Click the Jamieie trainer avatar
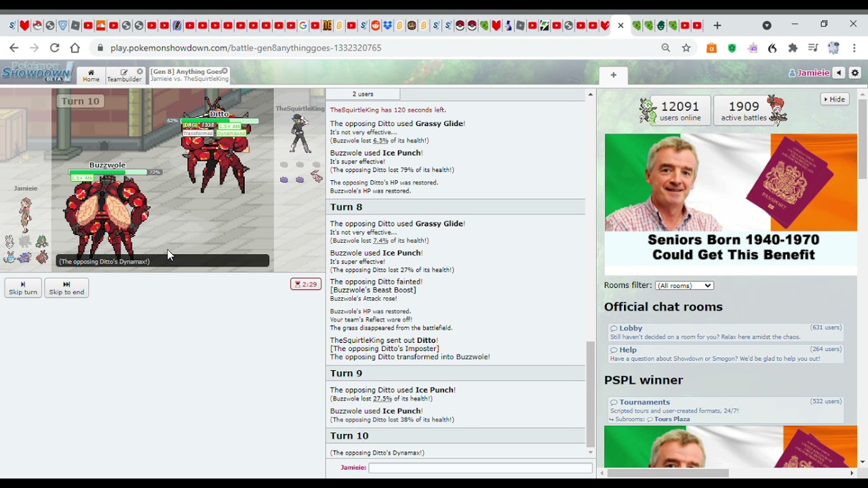The image size is (868, 488). point(26,215)
